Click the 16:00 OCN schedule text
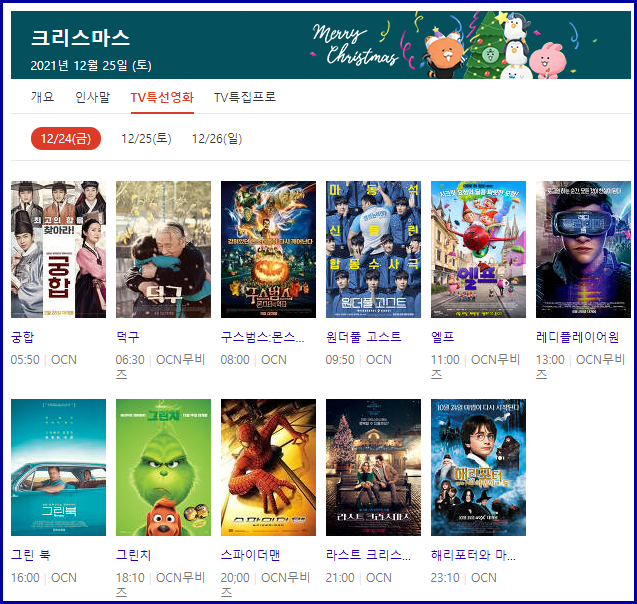Viewport: 637px width, 604px height. pyautogui.click(x=44, y=578)
